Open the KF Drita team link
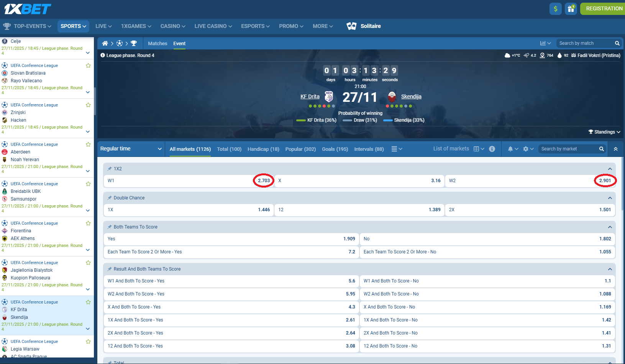 pyautogui.click(x=310, y=96)
